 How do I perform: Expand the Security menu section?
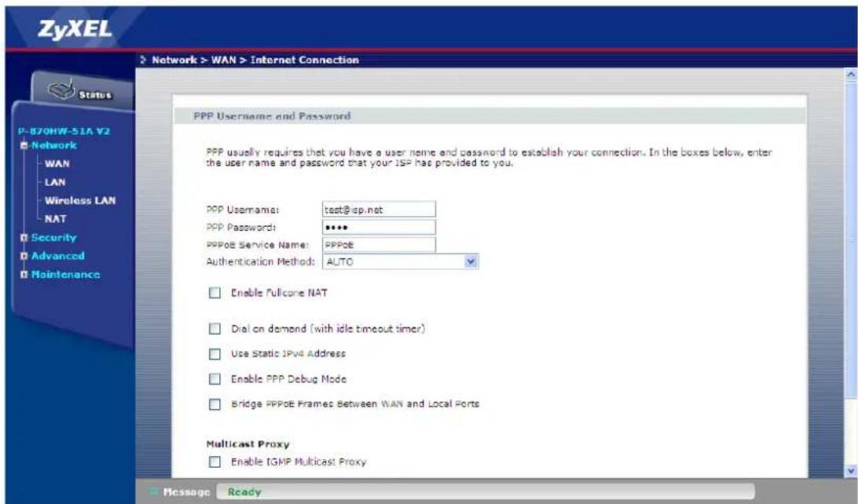coord(24,238)
